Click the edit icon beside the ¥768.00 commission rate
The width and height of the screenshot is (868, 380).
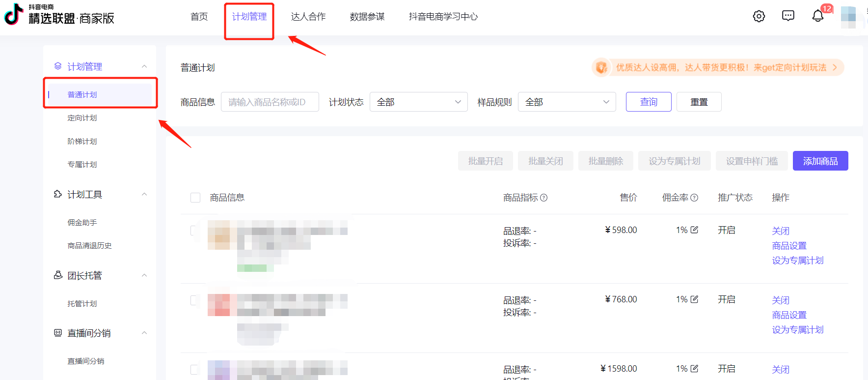(x=694, y=299)
